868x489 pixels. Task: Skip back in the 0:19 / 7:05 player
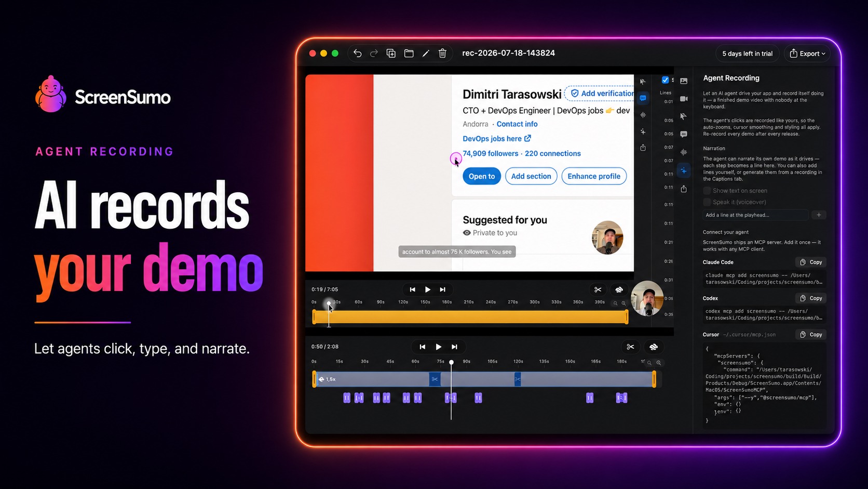[x=412, y=289]
